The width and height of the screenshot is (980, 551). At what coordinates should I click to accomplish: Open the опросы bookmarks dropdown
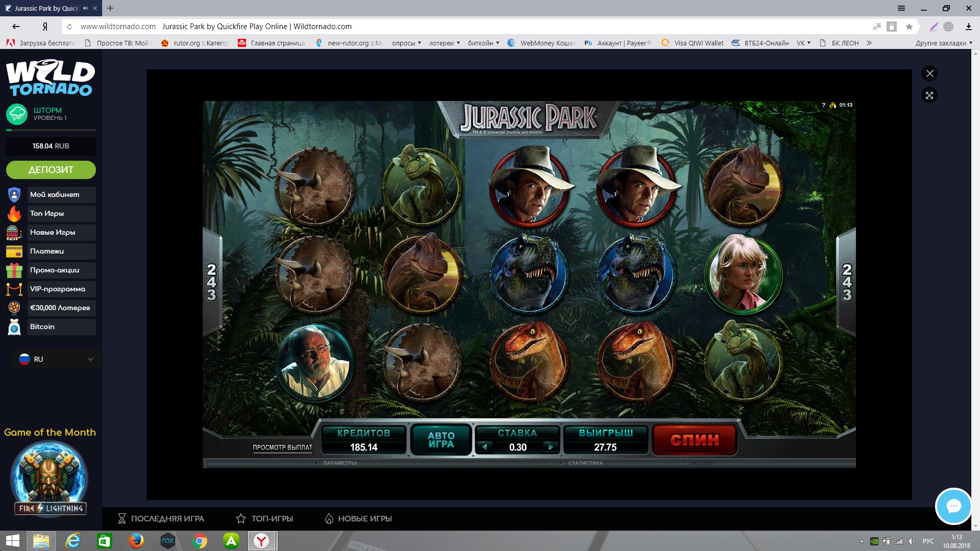[406, 43]
